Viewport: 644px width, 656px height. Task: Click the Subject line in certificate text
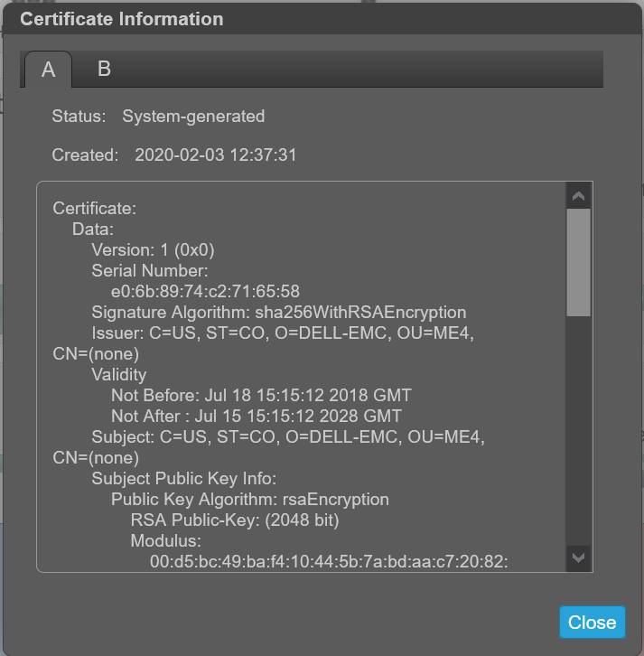tap(288, 437)
